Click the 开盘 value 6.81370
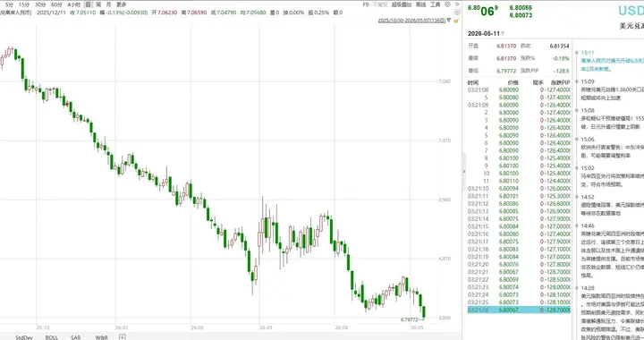The height and width of the screenshot is (340, 644). (506, 46)
